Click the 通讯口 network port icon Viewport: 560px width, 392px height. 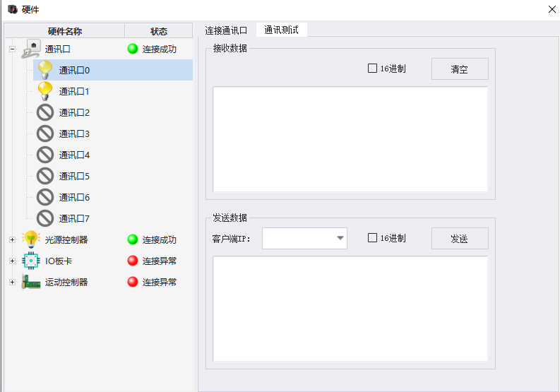coord(30,49)
